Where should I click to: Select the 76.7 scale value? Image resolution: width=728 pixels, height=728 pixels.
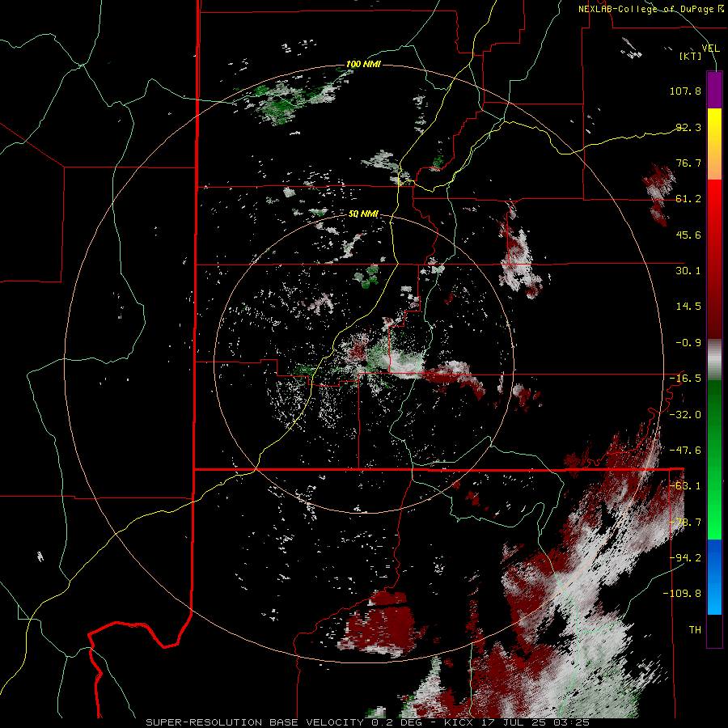[688, 163]
